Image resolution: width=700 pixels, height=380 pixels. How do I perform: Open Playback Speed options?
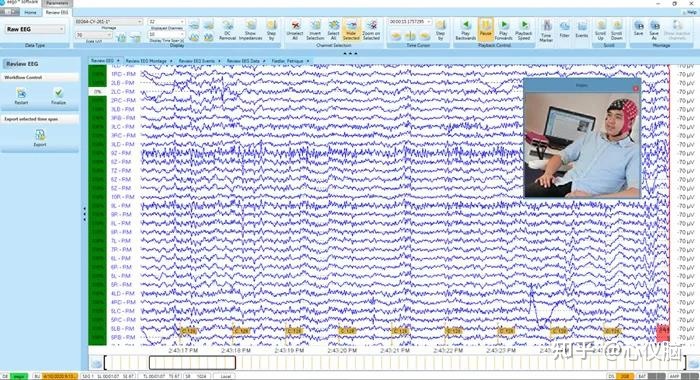point(524,30)
